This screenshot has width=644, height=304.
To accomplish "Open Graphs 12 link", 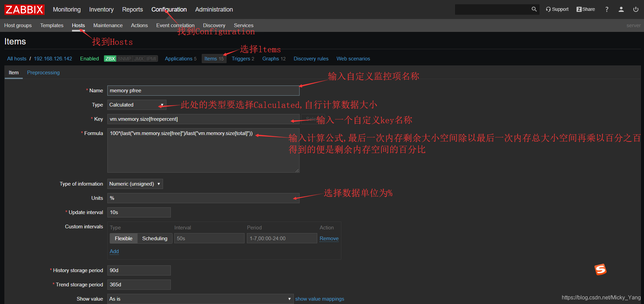I will pyautogui.click(x=274, y=59).
